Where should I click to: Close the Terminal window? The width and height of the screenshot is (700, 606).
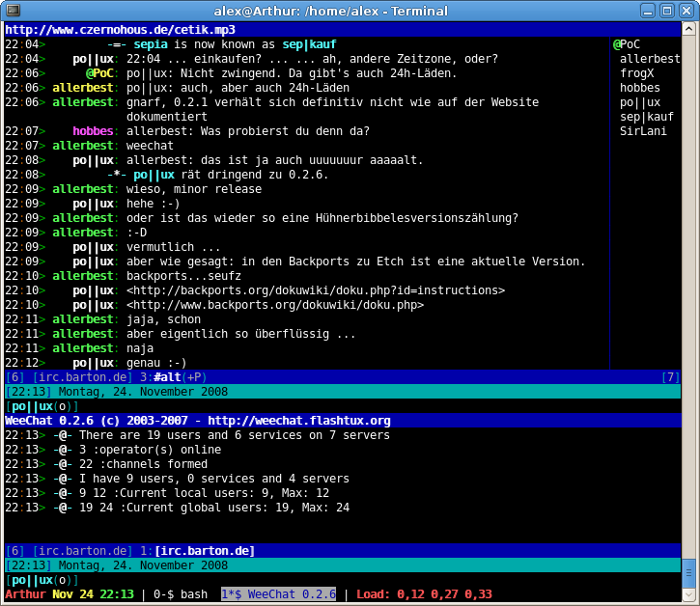[x=686, y=11]
